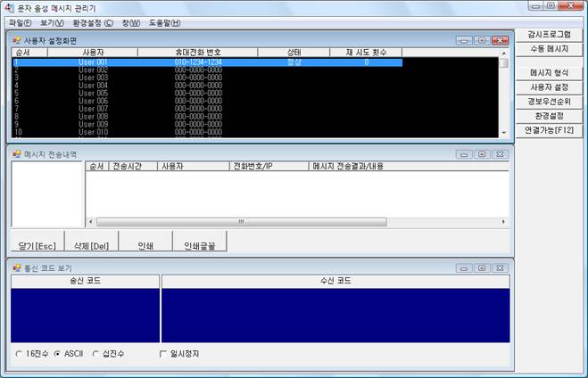This screenshot has height=378, width=588.
Task: Open the 파일(F) menu
Action: 19,22
